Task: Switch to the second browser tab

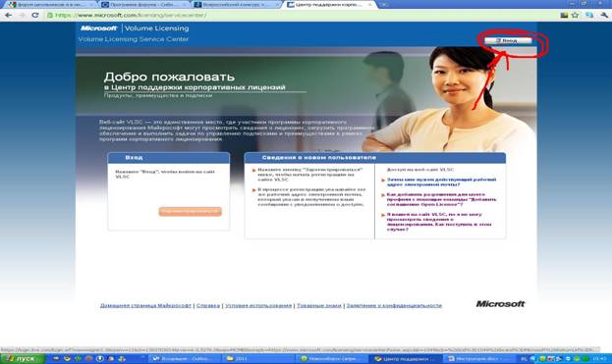Action: [x=144, y=5]
